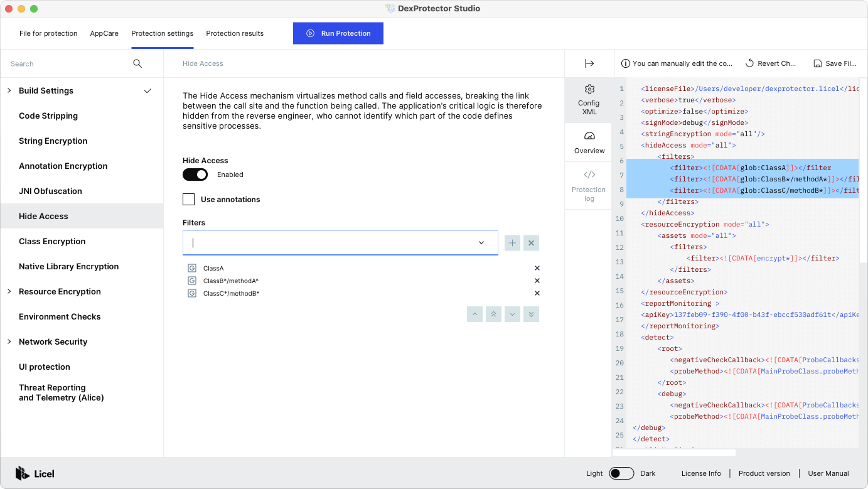Click glob type icon next to ClassB*/methodA*
The width and height of the screenshot is (868, 489).
192,281
